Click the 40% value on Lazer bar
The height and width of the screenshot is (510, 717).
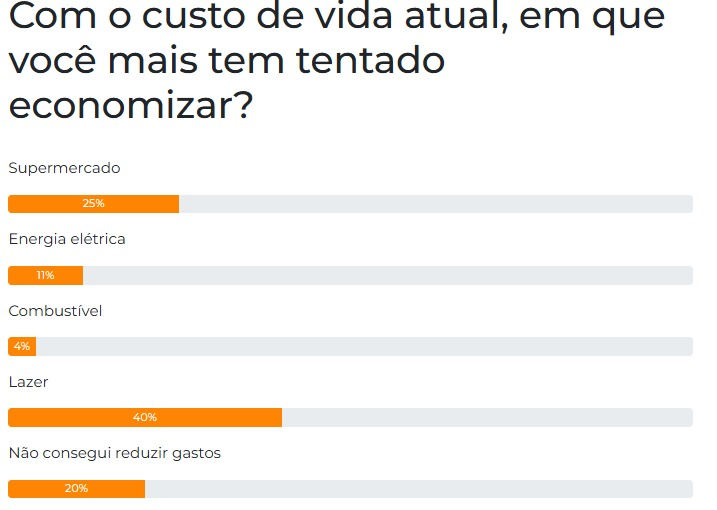click(145, 417)
